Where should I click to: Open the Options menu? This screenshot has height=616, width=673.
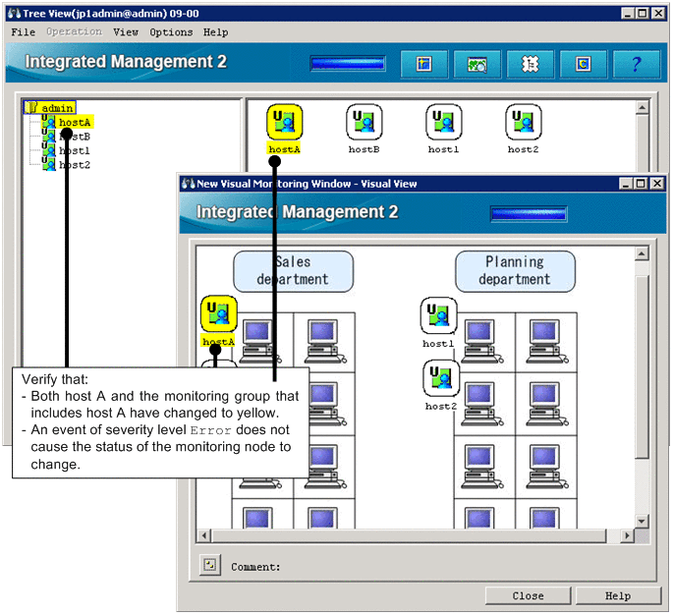pos(171,32)
